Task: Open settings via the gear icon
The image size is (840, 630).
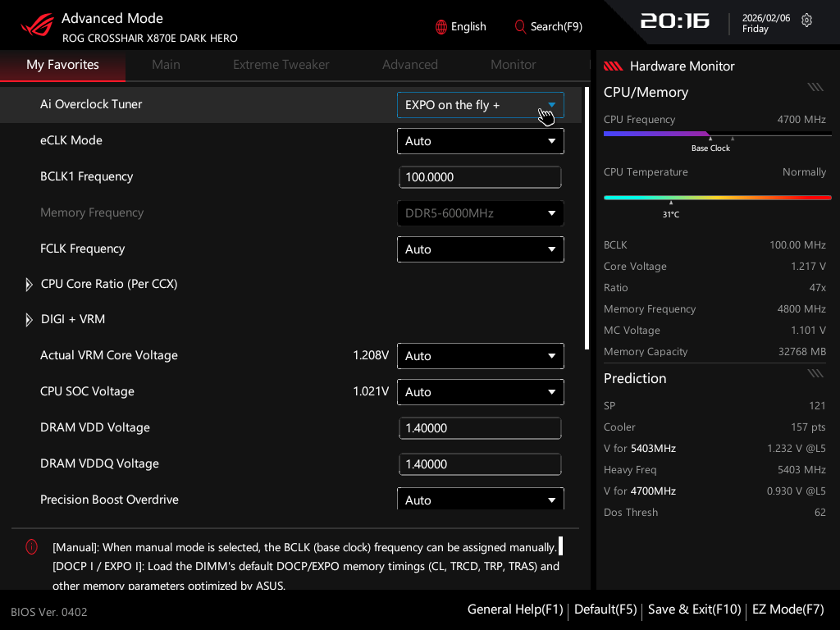Action: tap(806, 21)
